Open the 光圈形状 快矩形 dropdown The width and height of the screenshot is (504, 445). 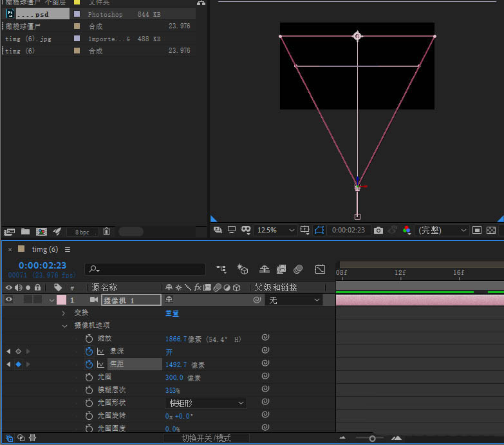click(x=206, y=403)
